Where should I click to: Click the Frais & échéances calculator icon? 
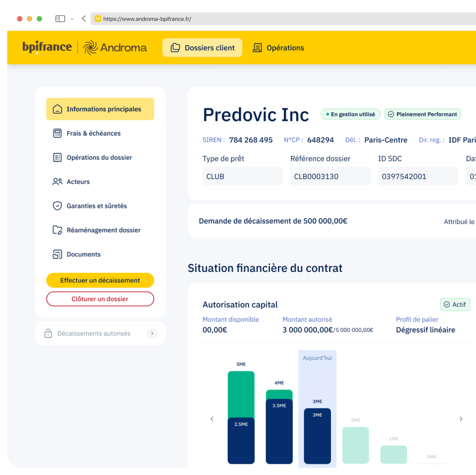click(x=58, y=133)
